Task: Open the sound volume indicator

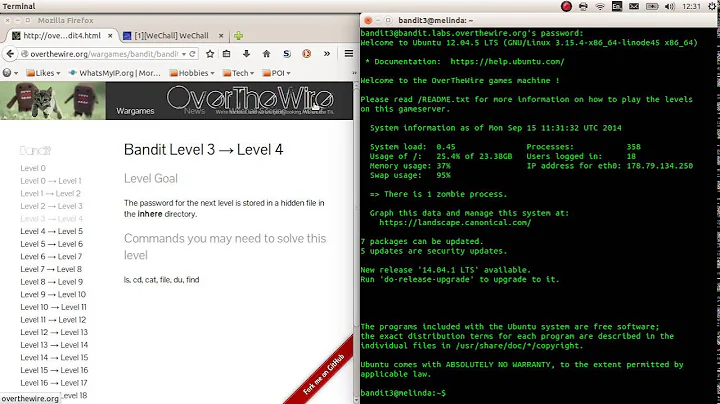Action: (670, 6)
